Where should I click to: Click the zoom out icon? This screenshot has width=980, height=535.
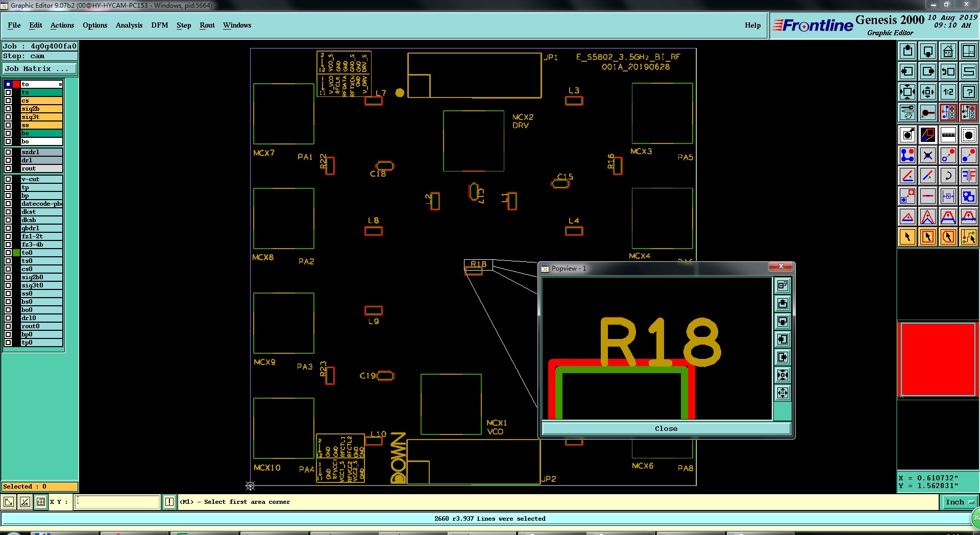click(928, 92)
